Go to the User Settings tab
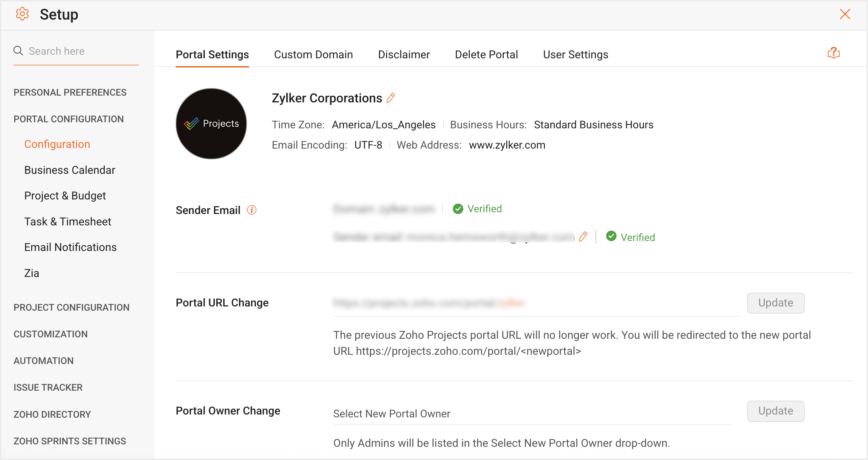Image resolution: width=868 pixels, height=460 pixels. pos(576,54)
